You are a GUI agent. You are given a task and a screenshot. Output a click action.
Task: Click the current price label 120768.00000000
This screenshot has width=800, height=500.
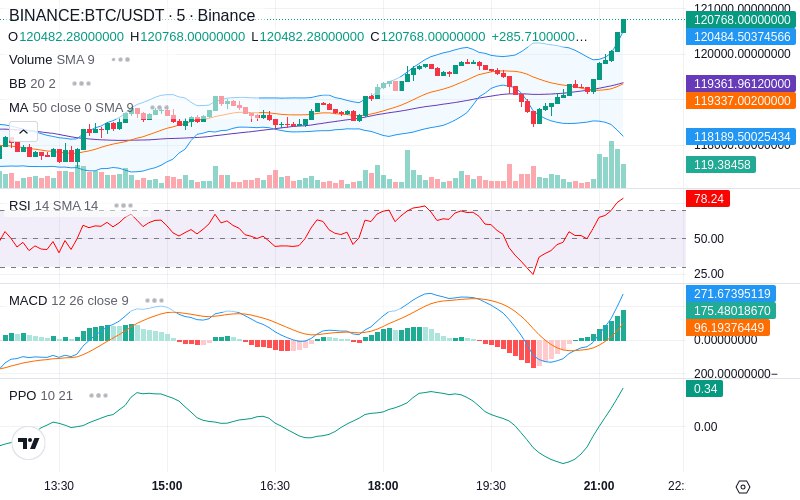click(741, 20)
